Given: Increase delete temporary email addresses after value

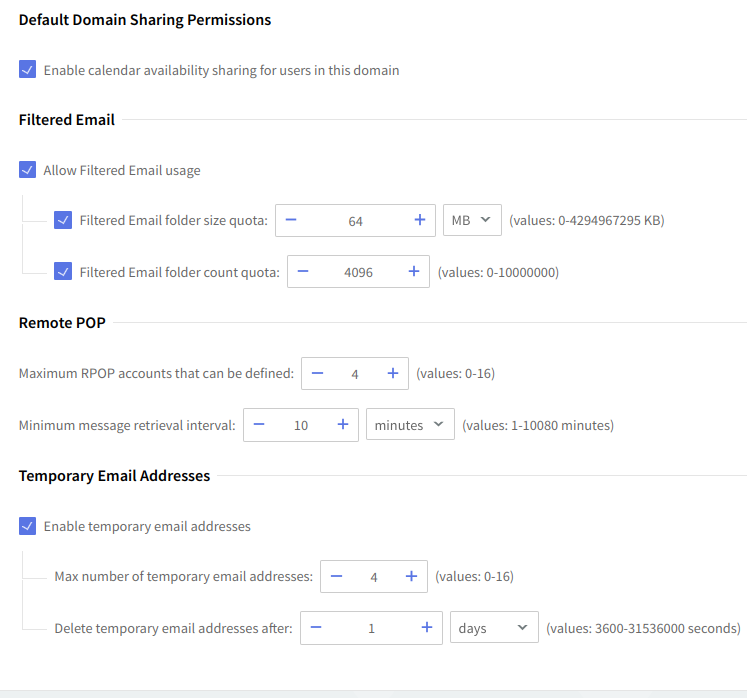Looking at the screenshot, I should click(x=426, y=628).
